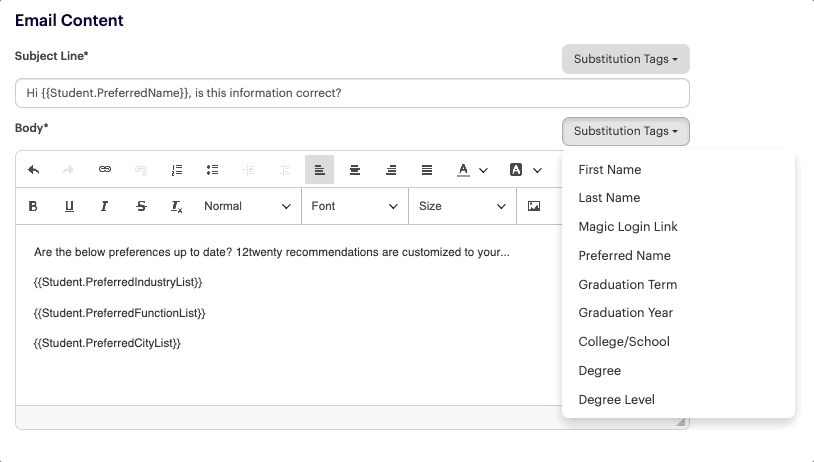
Task: Click the decrease indent icon
Action: [x=248, y=170]
